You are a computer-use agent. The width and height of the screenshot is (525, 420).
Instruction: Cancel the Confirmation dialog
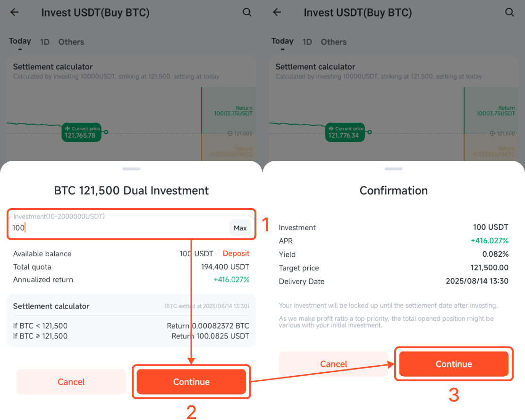[x=334, y=364]
